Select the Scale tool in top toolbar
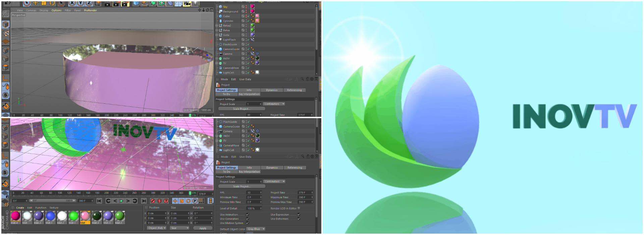This screenshot has height=235, width=644. tap(44, 3)
